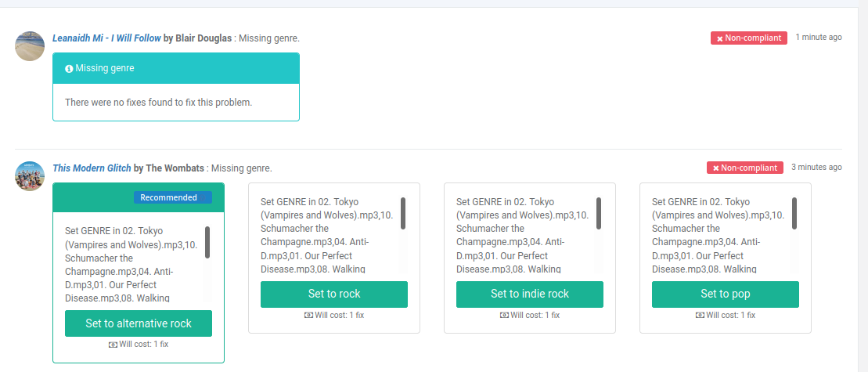Click the scrollbar in the Set to pop card

pyautogui.click(x=794, y=213)
